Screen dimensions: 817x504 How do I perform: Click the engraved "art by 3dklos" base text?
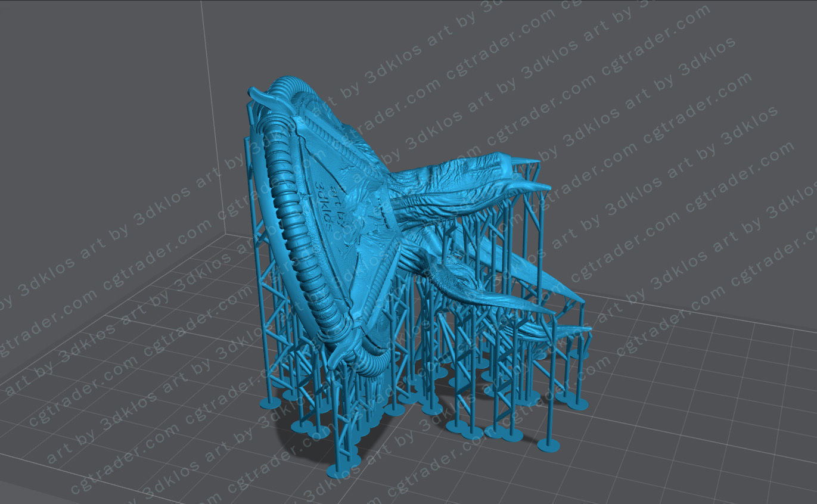[331, 206]
